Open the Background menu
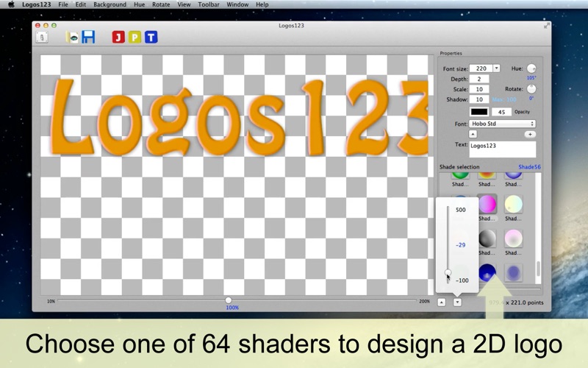 point(110,4)
